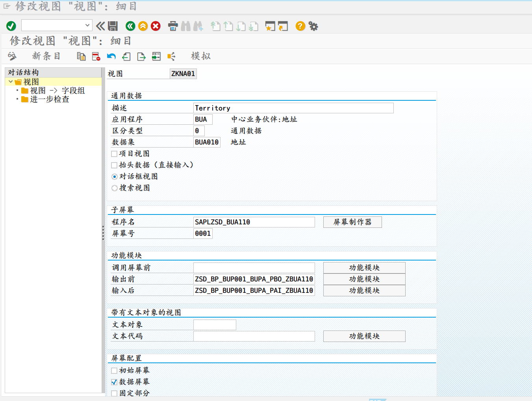Click the Save floppy disk icon

click(x=113, y=26)
